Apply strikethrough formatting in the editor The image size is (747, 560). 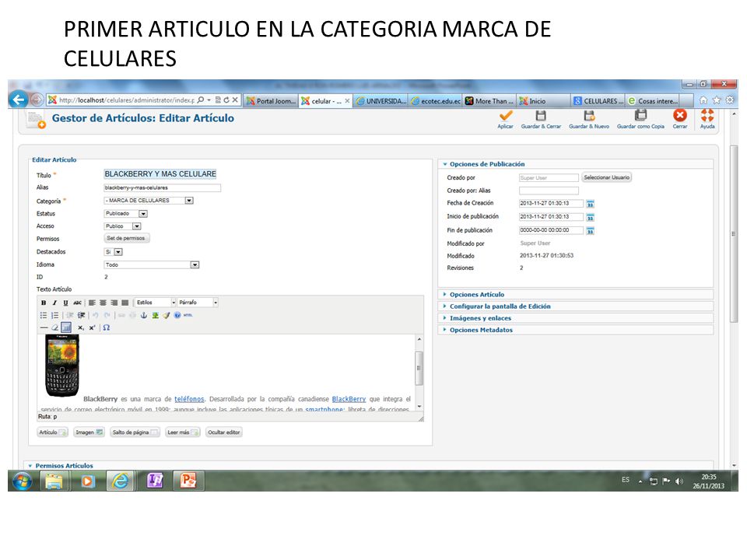(77, 303)
